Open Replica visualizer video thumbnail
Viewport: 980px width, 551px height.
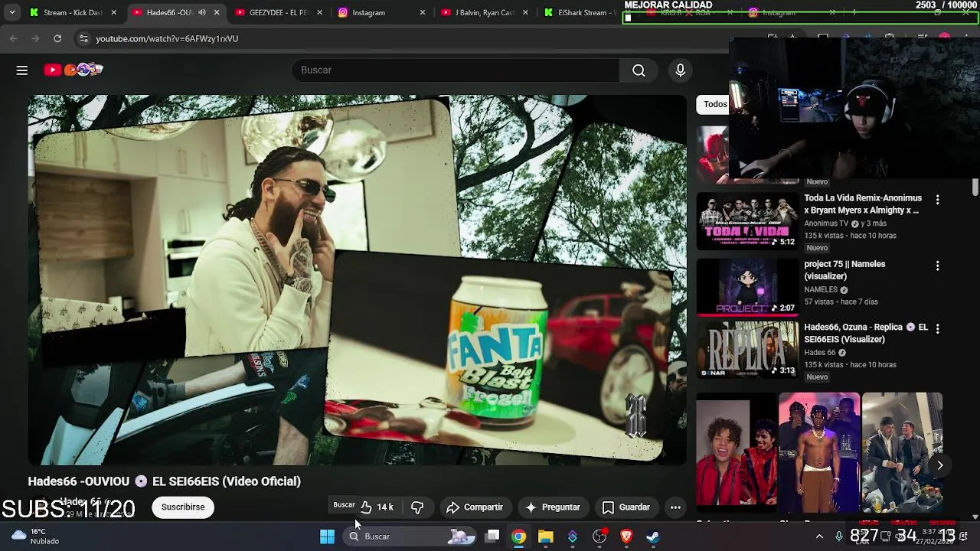747,350
